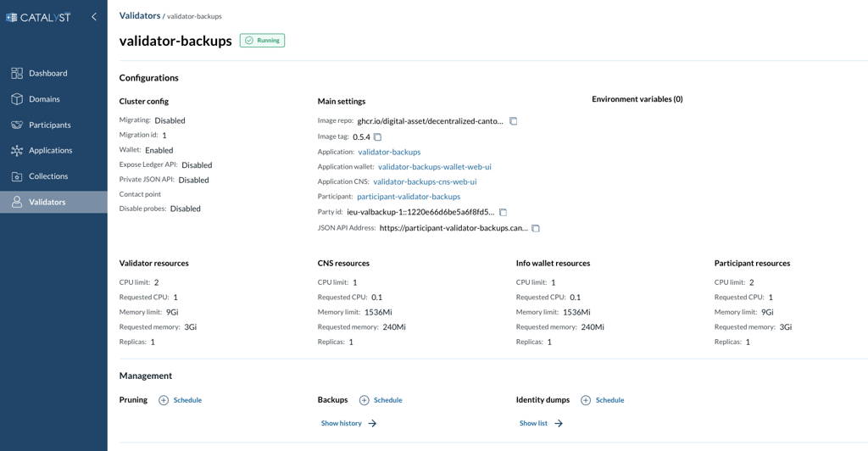Screen dimensions: 868x451
Task: Click the Running status badge
Action: 262,41
